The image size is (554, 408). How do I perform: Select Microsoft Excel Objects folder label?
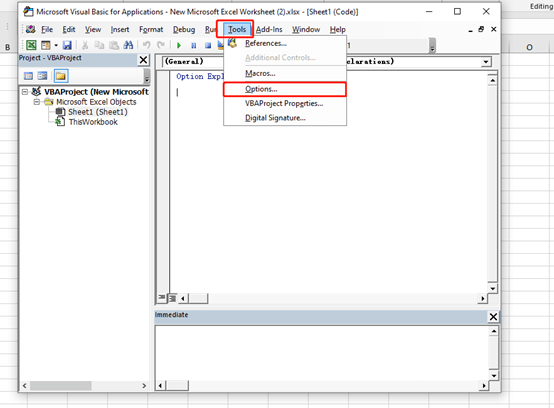pyautogui.click(x=96, y=102)
